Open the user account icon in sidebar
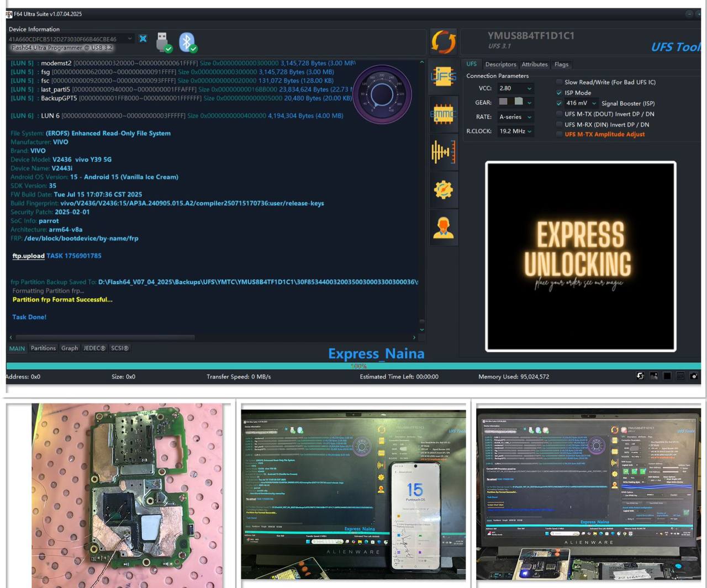 tap(444, 227)
